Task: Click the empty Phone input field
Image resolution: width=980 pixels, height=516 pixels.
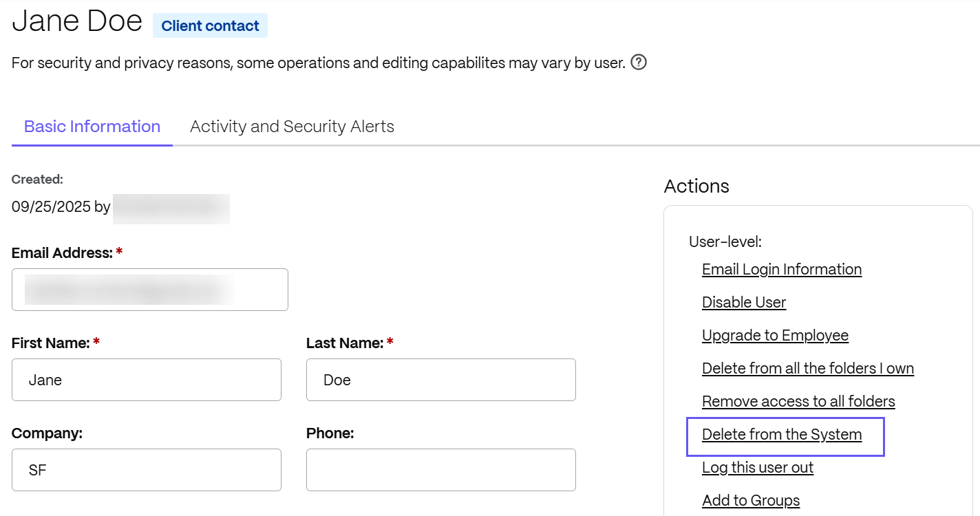Action: (x=440, y=470)
